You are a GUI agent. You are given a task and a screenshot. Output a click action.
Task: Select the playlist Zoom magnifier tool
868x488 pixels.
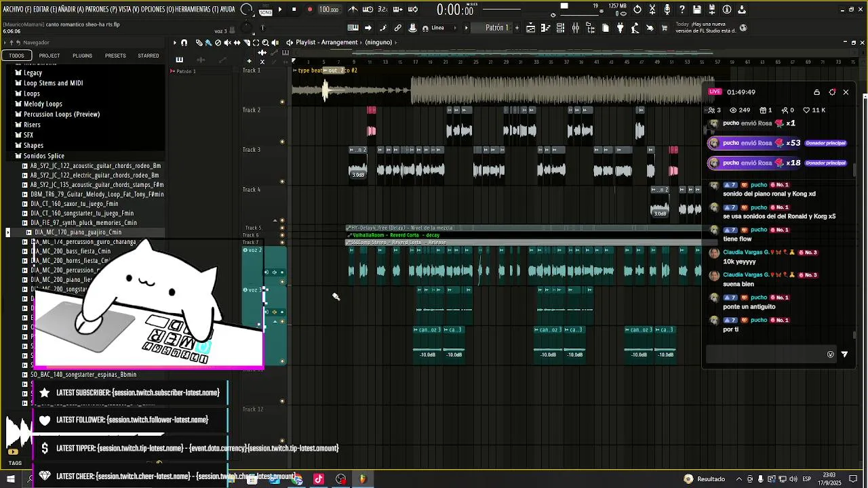point(265,43)
